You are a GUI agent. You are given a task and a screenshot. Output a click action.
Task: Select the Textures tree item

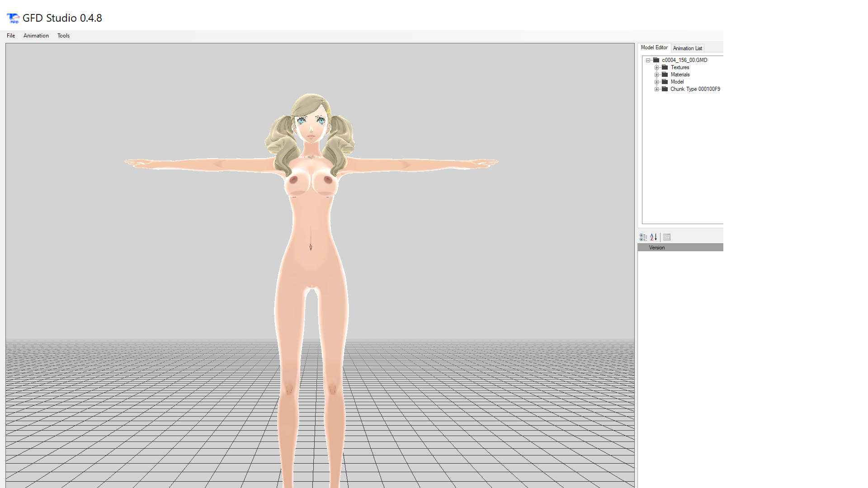click(x=680, y=67)
